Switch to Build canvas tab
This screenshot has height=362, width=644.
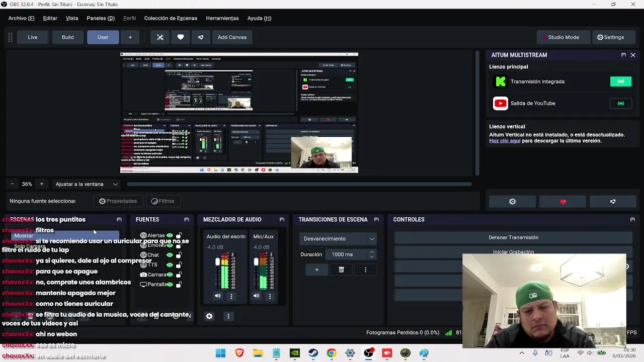point(67,37)
